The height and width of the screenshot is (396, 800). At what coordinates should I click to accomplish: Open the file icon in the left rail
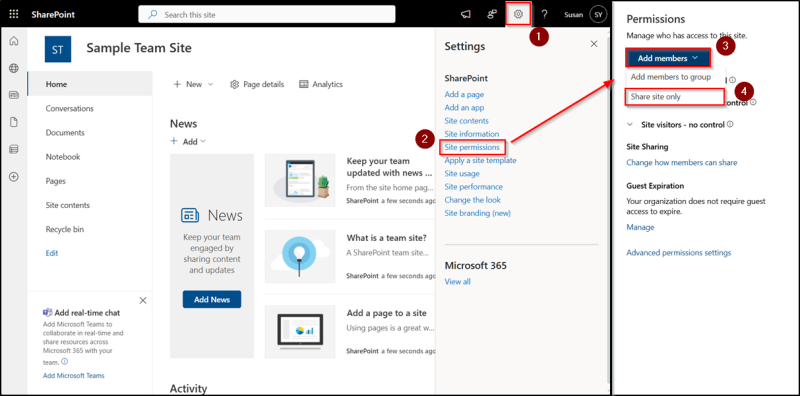[14, 122]
